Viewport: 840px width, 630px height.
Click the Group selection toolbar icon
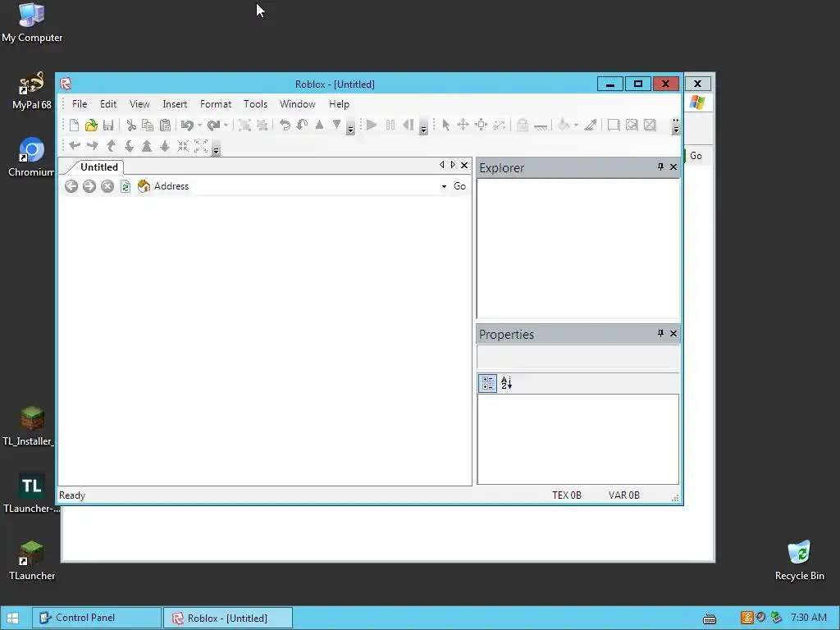click(x=244, y=126)
